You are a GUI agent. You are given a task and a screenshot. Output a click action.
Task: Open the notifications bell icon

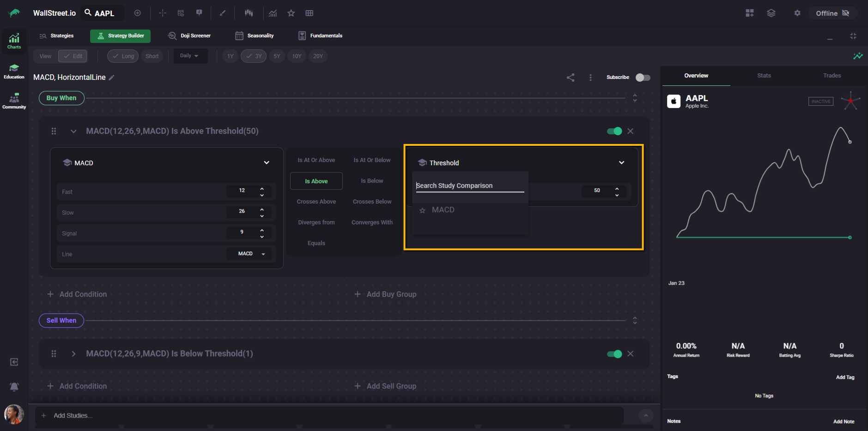(x=14, y=387)
